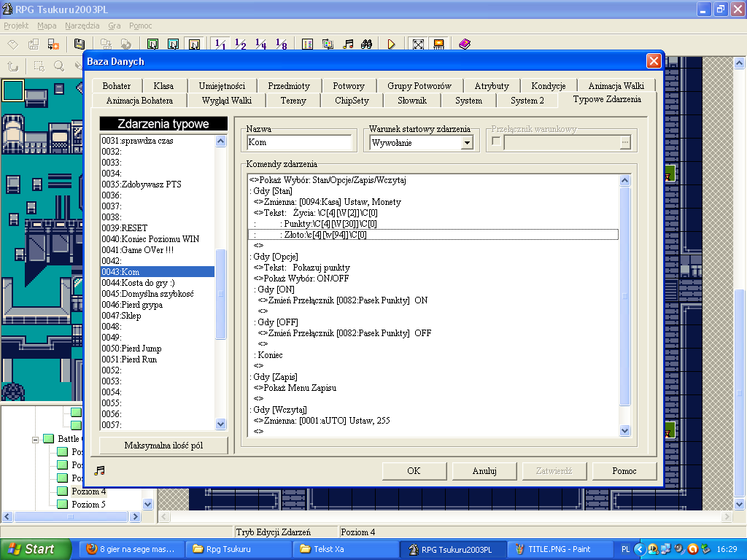Image resolution: width=747 pixels, height=560 pixels.
Task: Open the Warunek startowy zdarzenia dropdown
Action: [x=468, y=142]
